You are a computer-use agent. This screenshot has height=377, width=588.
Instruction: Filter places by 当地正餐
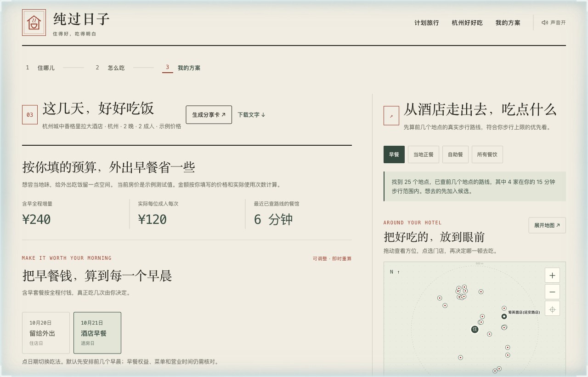[x=424, y=154]
